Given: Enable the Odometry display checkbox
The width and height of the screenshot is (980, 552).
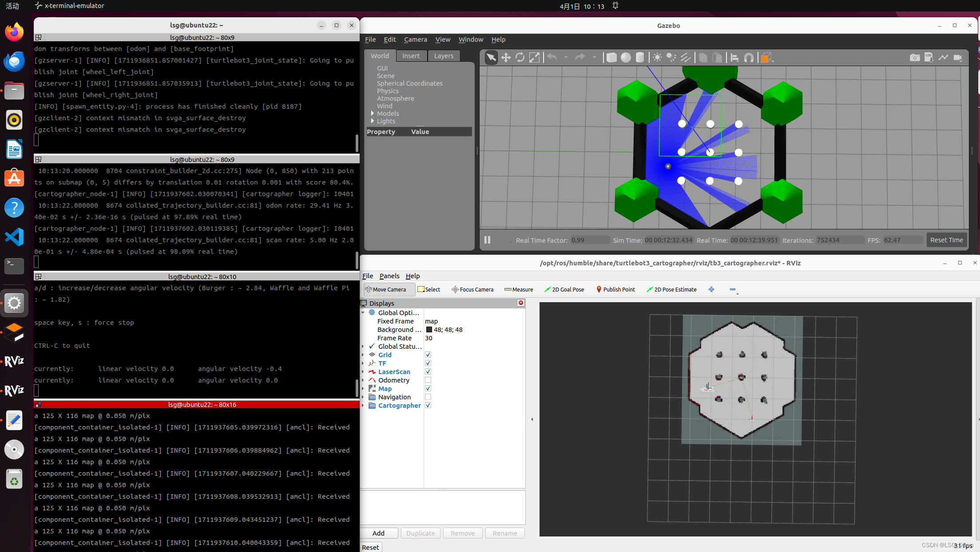Looking at the screenshot, I should click(x=428, y=380).
